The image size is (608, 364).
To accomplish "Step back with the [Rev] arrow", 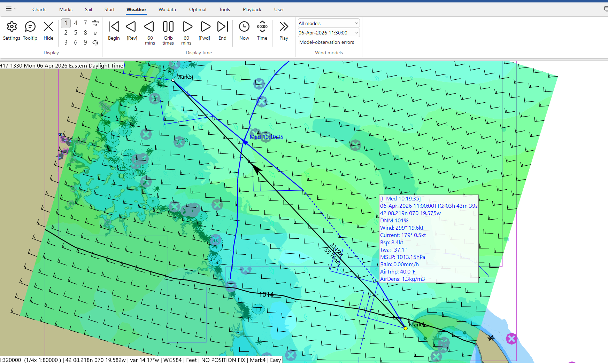I will point(132,30).
